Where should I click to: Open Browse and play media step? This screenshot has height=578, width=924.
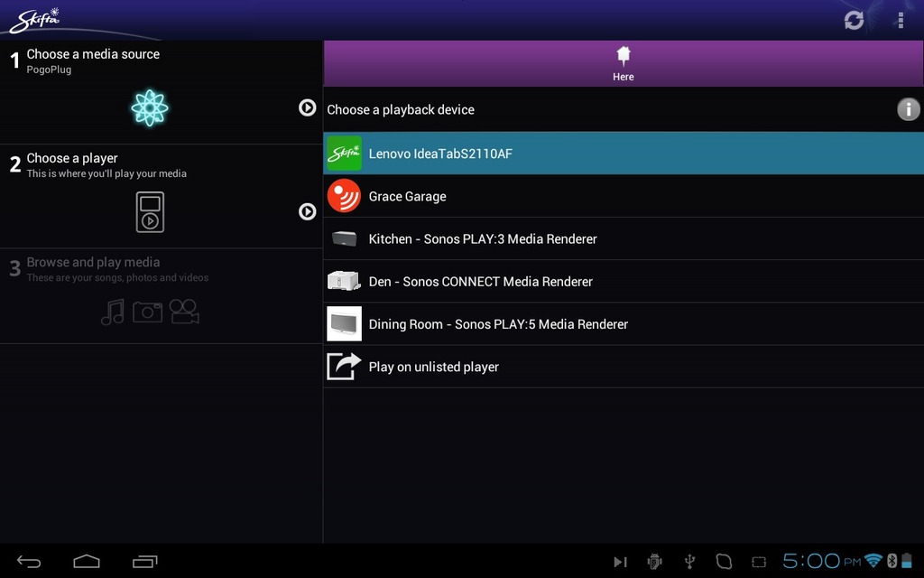pos(161,295)
